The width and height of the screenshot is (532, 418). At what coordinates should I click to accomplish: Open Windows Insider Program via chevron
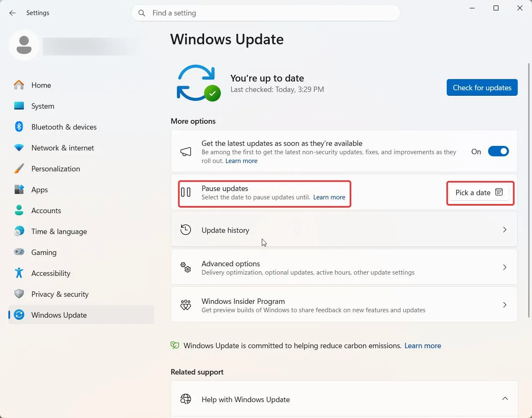click(505, 305)
